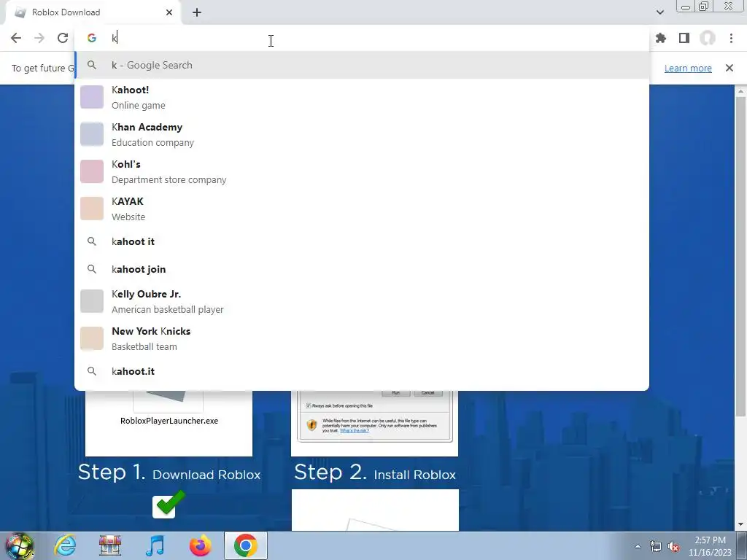Click the green checkmark under Step 1

(x=169, y=505)
